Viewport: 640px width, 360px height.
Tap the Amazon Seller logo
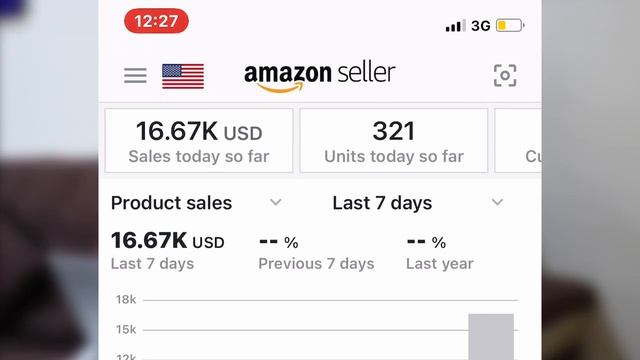coord(320,77)
